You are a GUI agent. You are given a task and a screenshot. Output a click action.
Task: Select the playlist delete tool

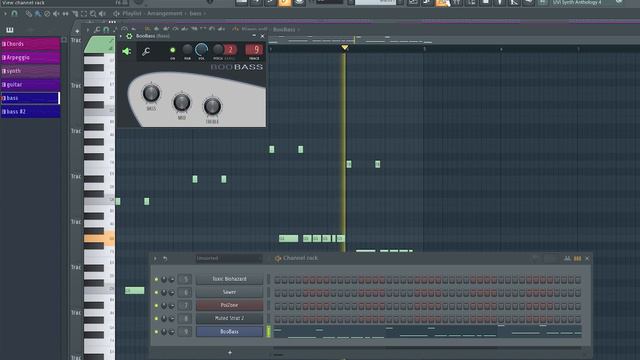tap(47, 13)
